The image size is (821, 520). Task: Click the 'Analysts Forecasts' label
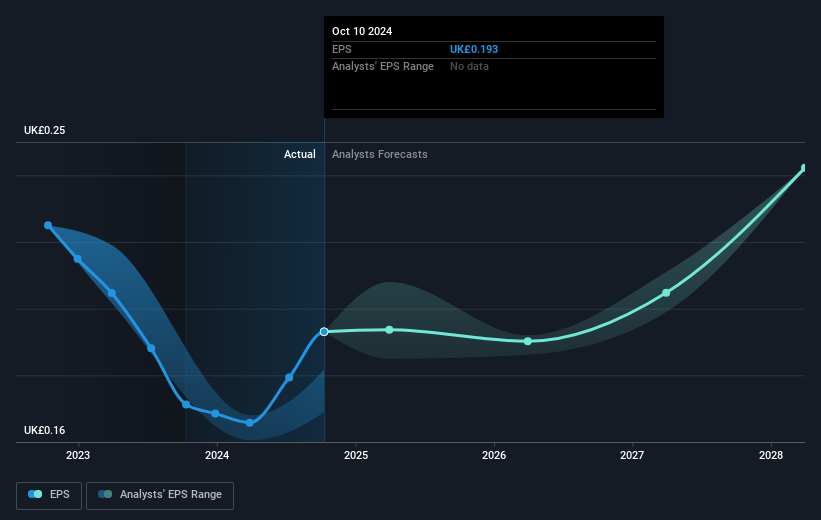pyautogui.click(x=380, y=154)
